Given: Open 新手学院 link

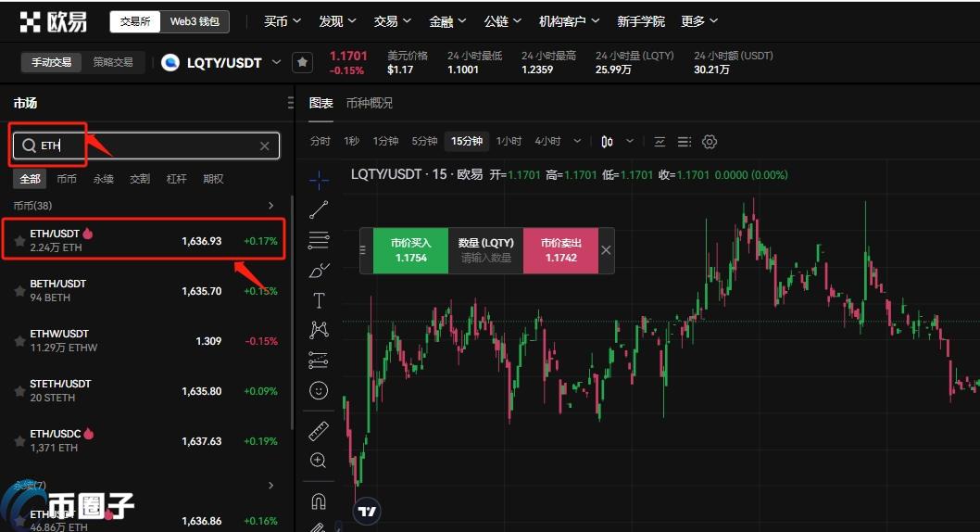Looking at the screenshot, I should click(641, 22).
